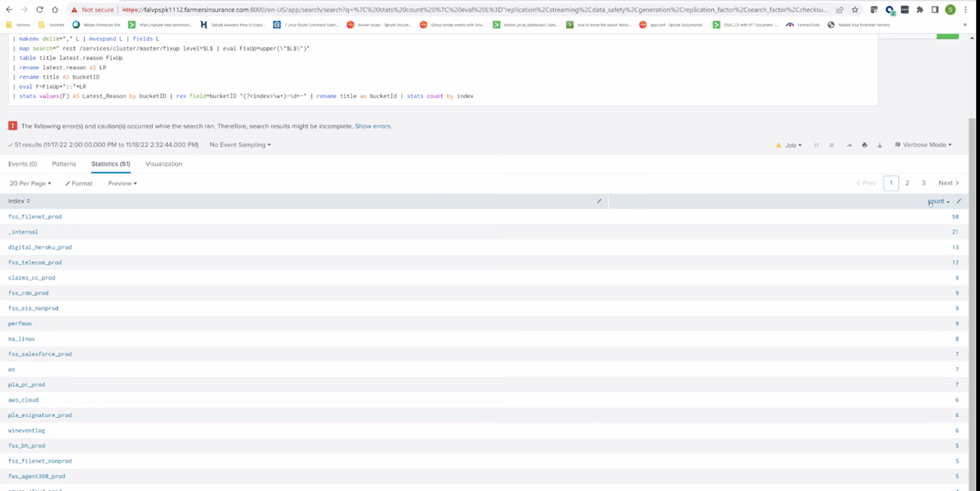Go to the Next results page
Viewport: 980px width, 491px height.
tap(948, 183)
